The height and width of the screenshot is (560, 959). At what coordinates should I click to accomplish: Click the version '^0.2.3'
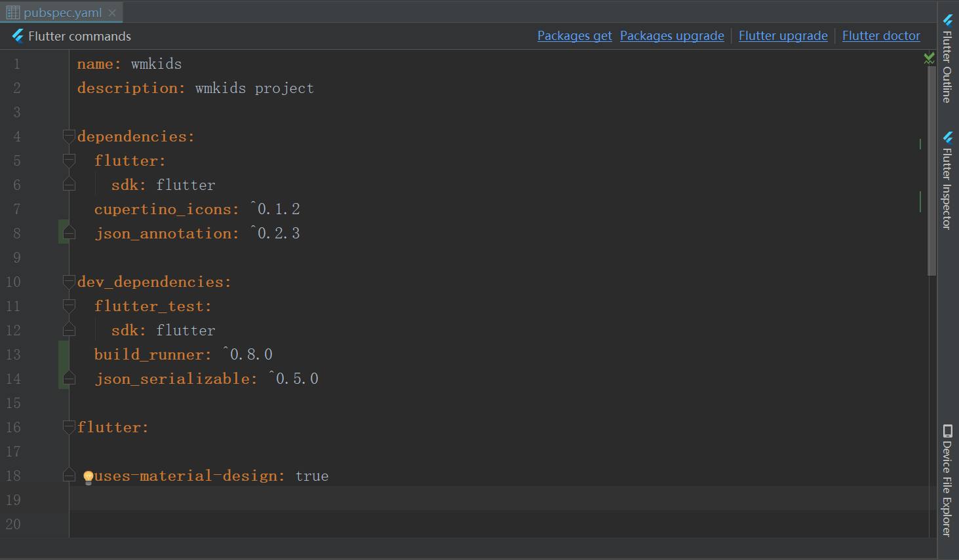pos(275,233)
